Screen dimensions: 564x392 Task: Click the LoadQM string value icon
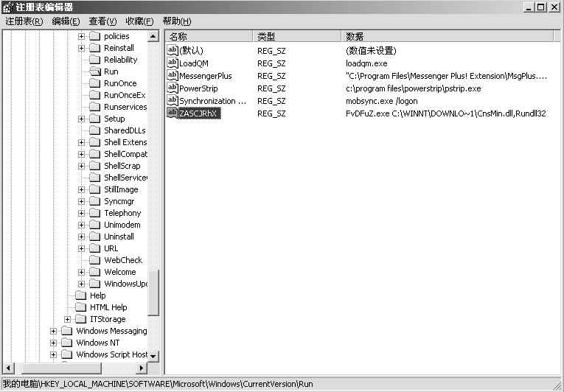click(x=173, y=63)
